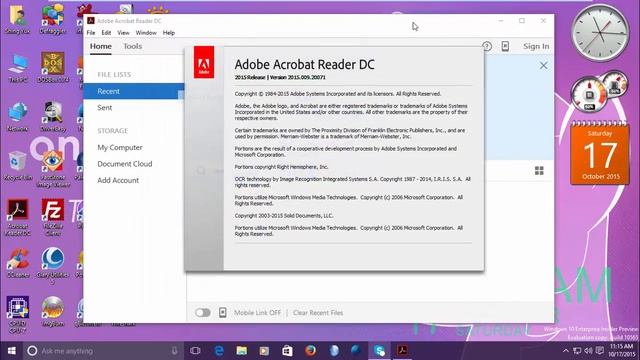Viewport: 640px width, 360px height.
Task: Open Document Cloud storage
Action: 124,164
